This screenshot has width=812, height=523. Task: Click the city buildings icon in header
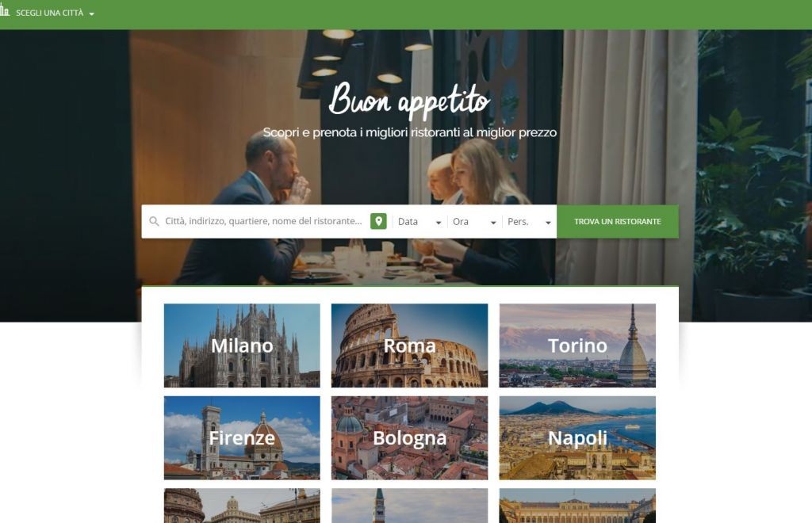click(x=5, y=10)
